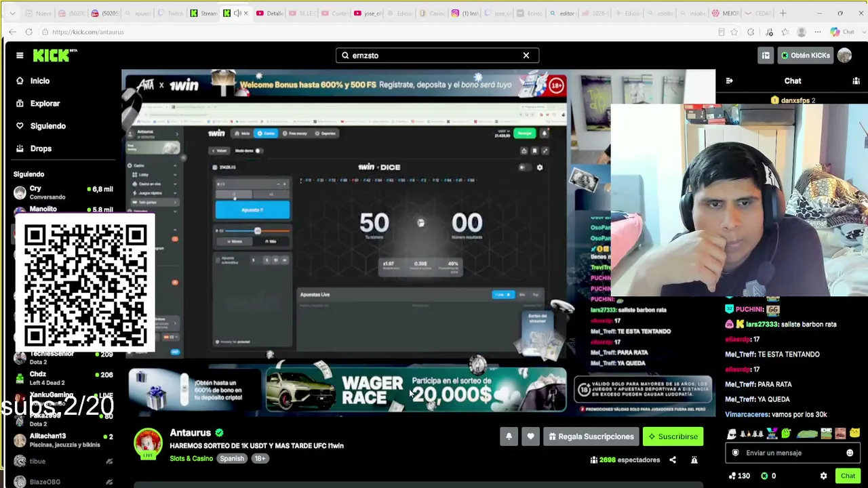Send message with green Chat button

(x=848, y=476)
